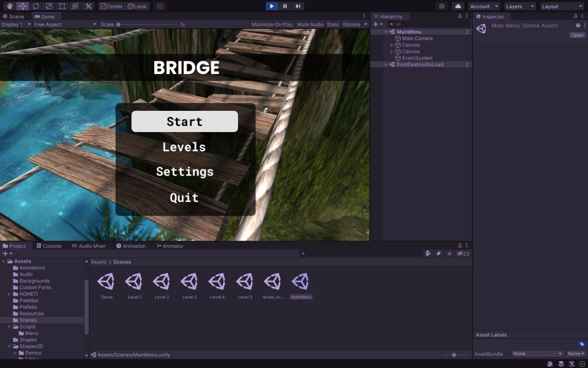Screen dimensions: 588x368
Task: Toggle hidden packages visibility showing 23
Action: point(463,253)
